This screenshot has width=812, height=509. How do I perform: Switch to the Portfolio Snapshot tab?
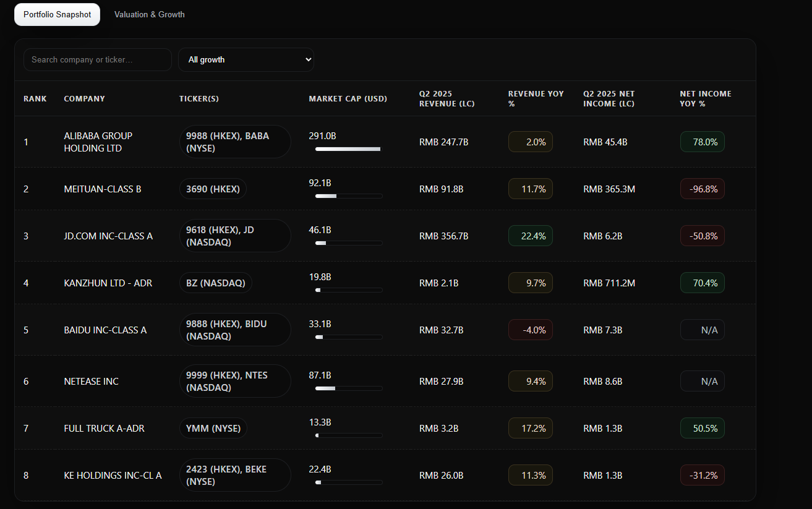pyautogui.click(x=57, y=14)
